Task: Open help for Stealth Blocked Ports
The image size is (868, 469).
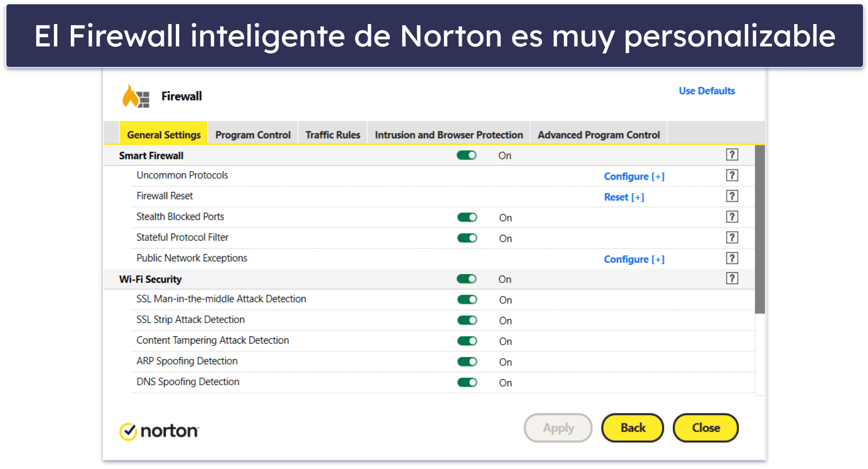Action: tap(732, 217)
